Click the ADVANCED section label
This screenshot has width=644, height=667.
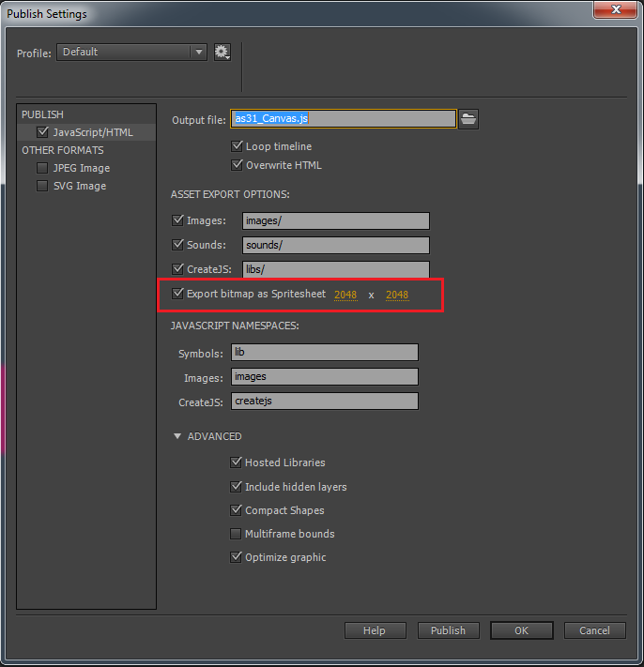(215, 436)
